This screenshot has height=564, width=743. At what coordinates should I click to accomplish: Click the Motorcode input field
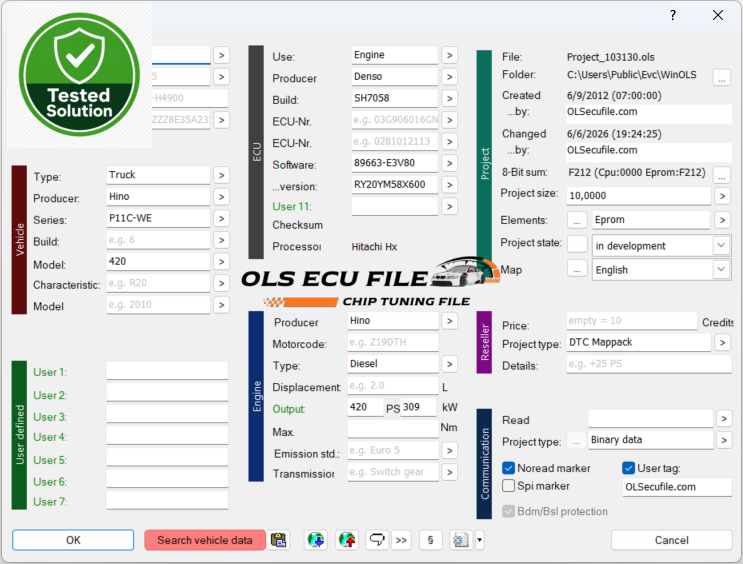point(393,342)
